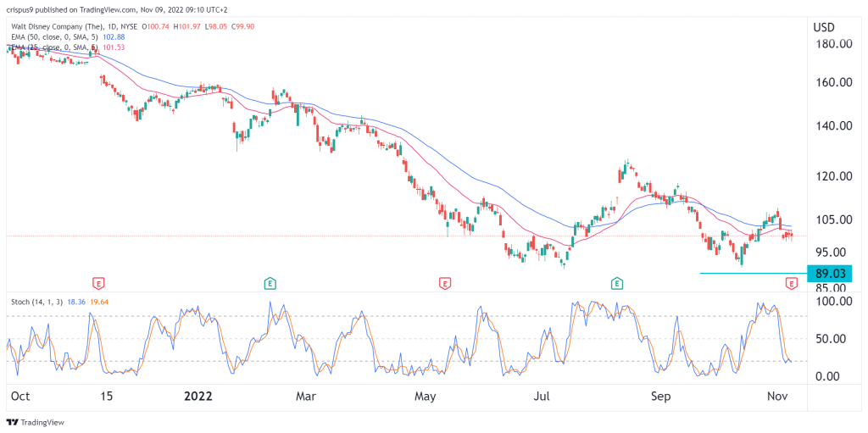Open the green earnings marker in August

(617, 284)
